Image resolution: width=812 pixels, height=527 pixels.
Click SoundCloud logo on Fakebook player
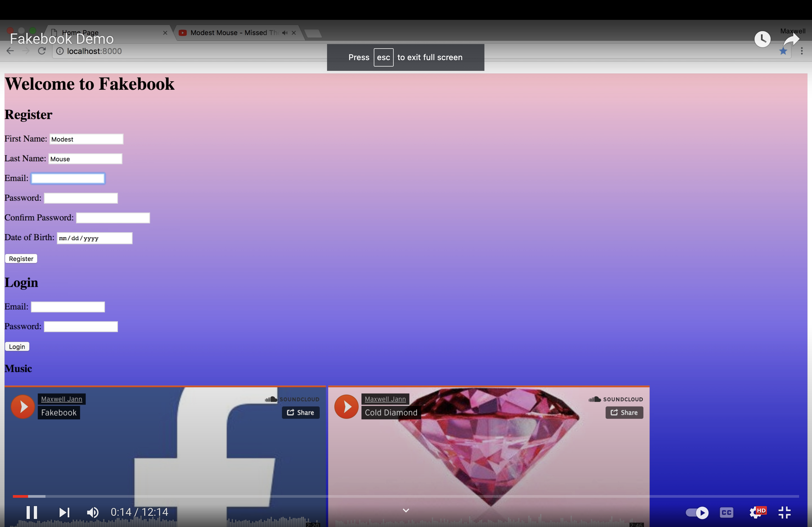coord(292,399)
